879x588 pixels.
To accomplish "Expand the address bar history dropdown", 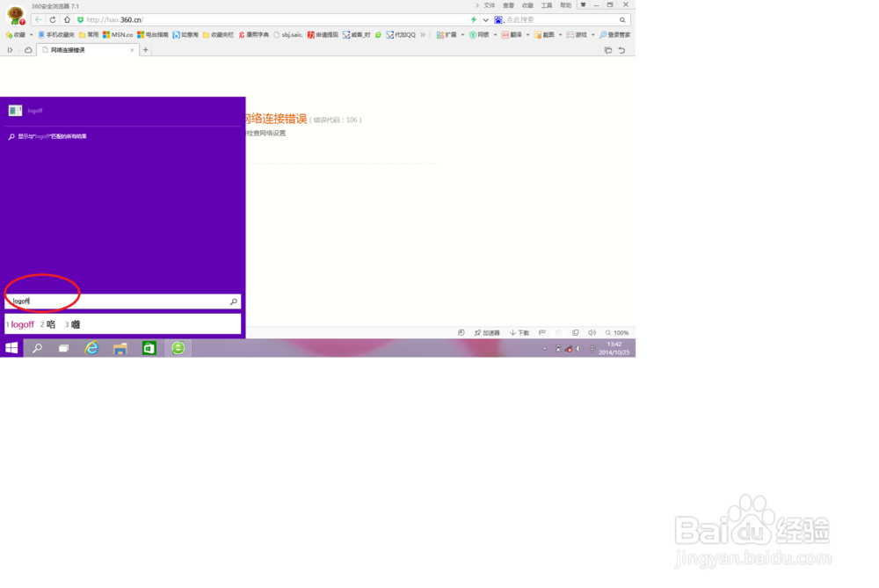I will point(485,19).
